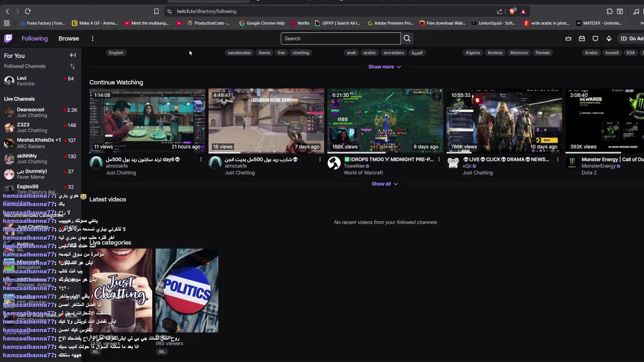Open the Towelliee channel name link
Screen dimensions: 644x362
[354, 166]
